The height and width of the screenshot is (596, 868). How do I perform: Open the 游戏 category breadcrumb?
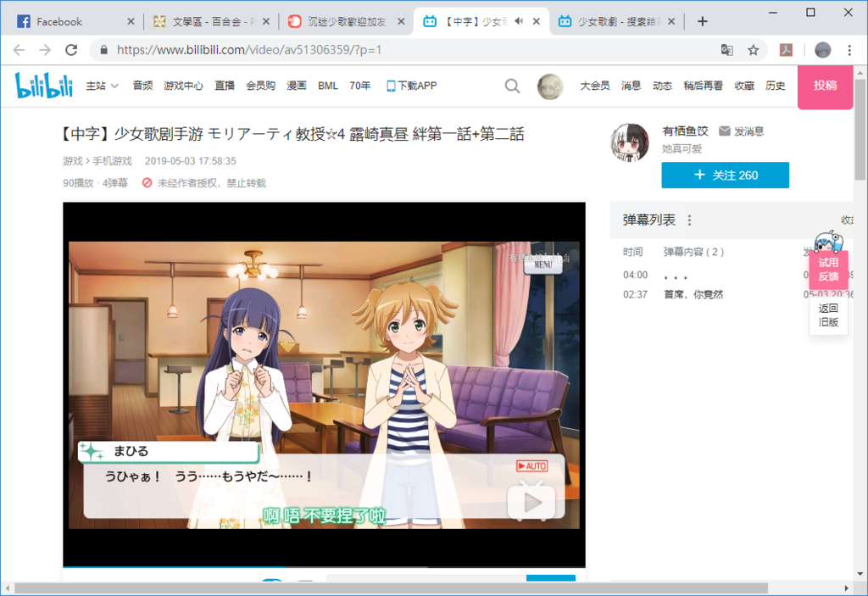pos(73,161)
